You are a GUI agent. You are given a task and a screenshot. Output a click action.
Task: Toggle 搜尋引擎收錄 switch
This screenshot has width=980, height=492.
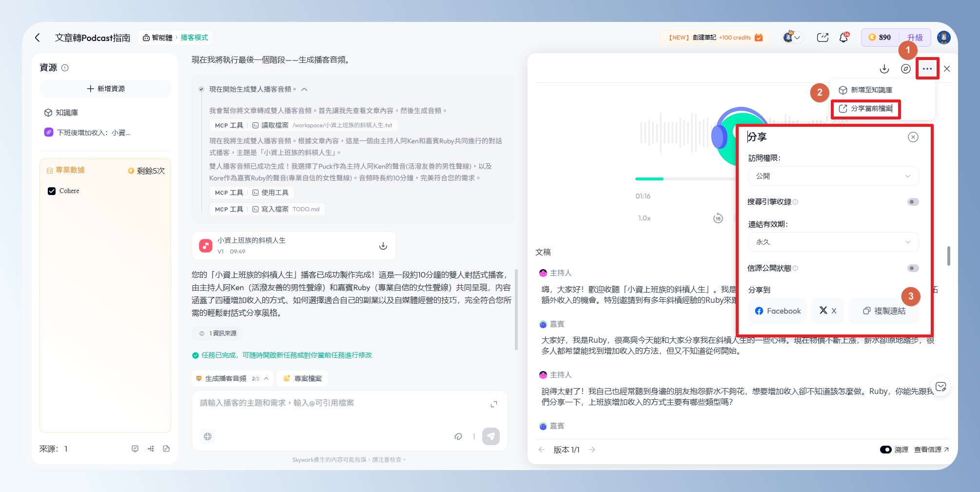tap(912, 202)
